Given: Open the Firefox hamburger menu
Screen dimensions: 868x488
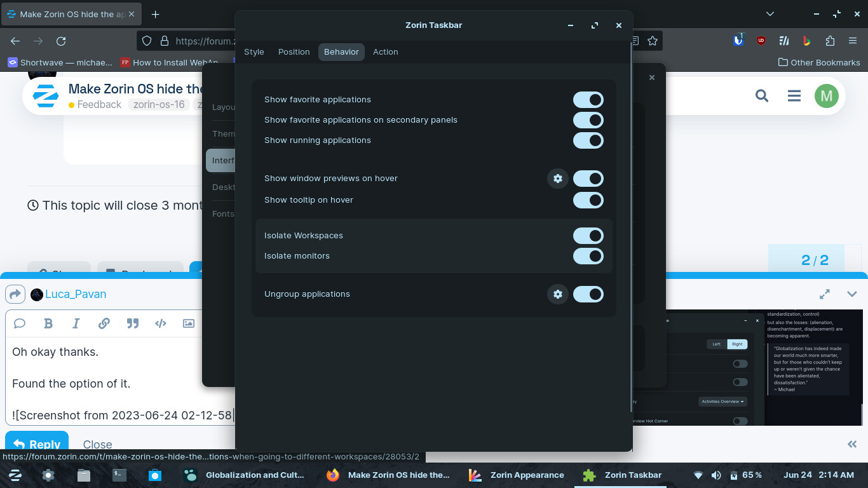Looking at the screenshot, I should coord(853,41).
